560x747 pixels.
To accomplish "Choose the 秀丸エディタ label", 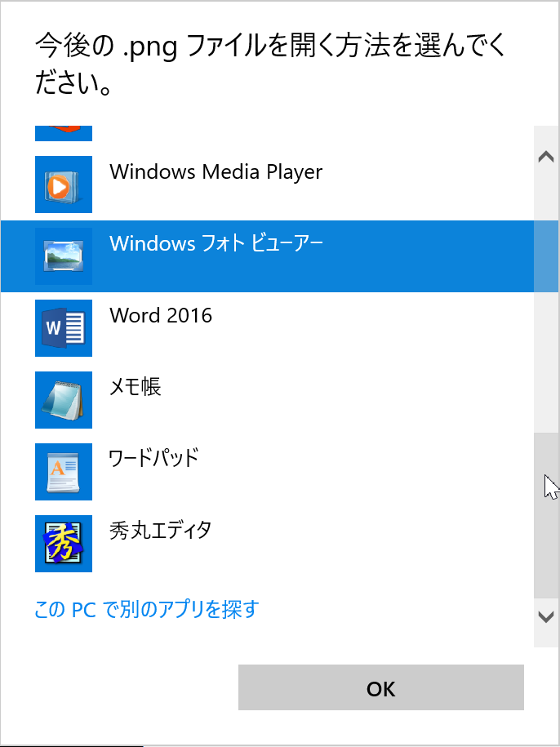I will pyautogui.click(x=161, y=531).
